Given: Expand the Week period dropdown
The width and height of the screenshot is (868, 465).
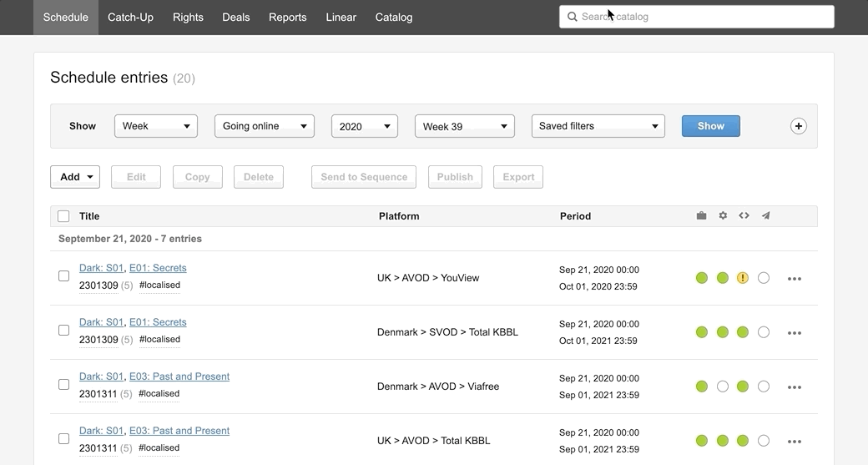Looking at the screenshot, I should click(x=156, y=126).
